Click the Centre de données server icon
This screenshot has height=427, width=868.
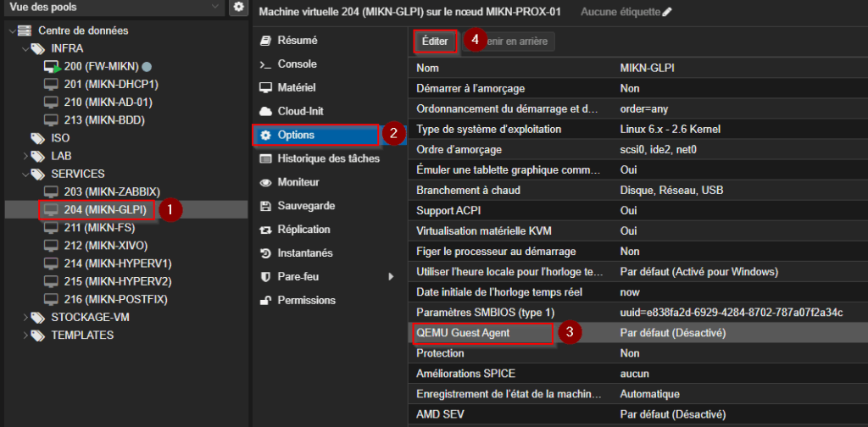(x=25, y=30)
